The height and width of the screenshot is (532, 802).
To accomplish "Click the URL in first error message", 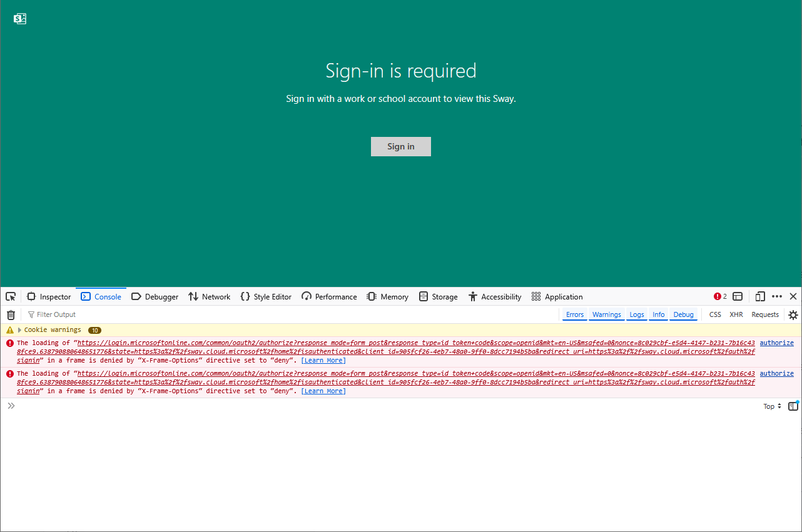I will (x=386, y=351).
